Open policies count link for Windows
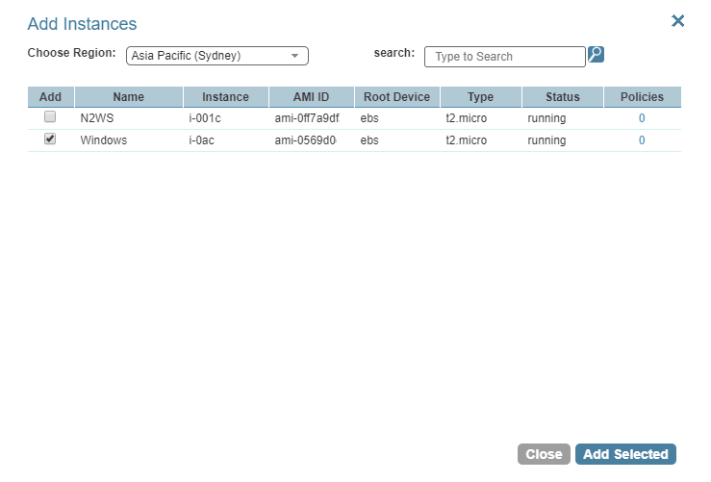 coord(642,141)
